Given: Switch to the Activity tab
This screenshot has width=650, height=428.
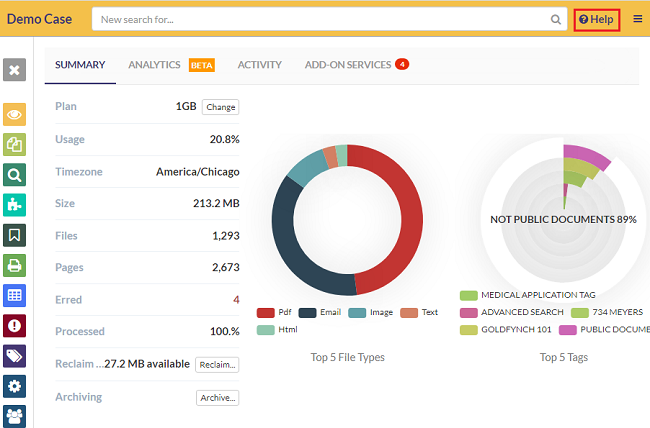Looking at the screenshot, I should coord(259,65).
